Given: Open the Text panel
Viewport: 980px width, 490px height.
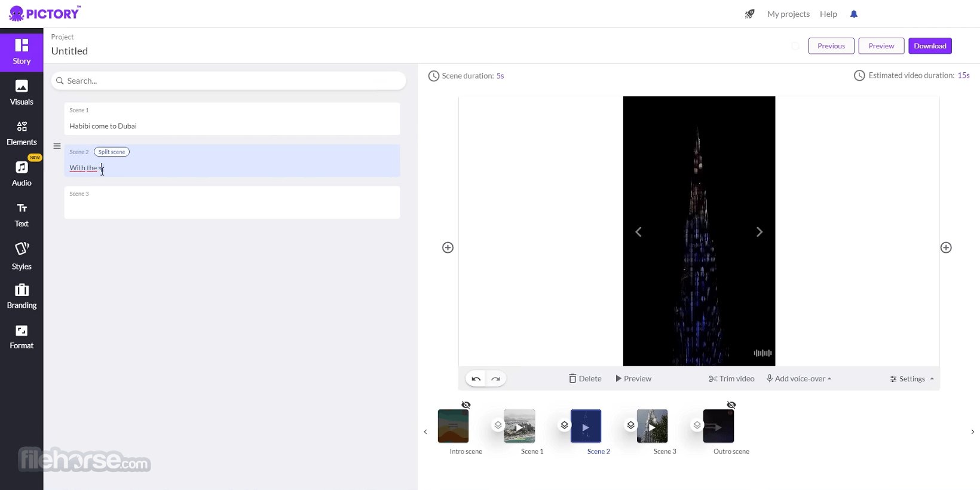Looking at the screenshot, I should pyautogui.click(x=22, y=215).
